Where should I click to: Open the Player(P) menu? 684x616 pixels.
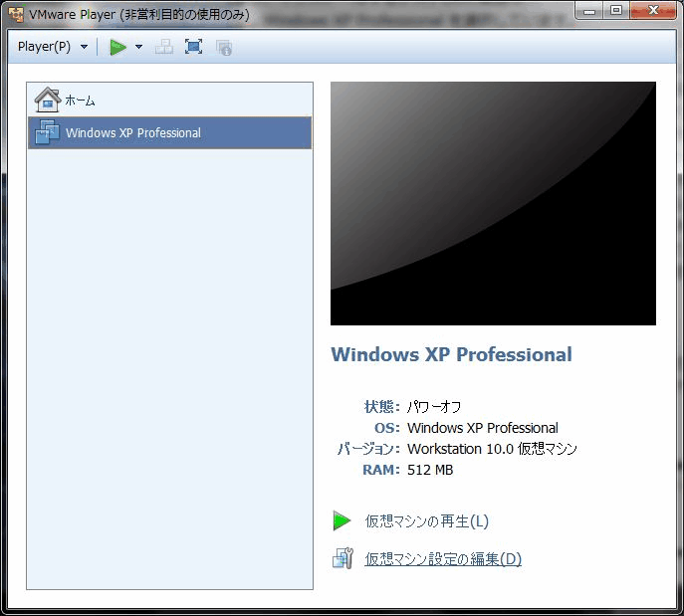point(45,47)
